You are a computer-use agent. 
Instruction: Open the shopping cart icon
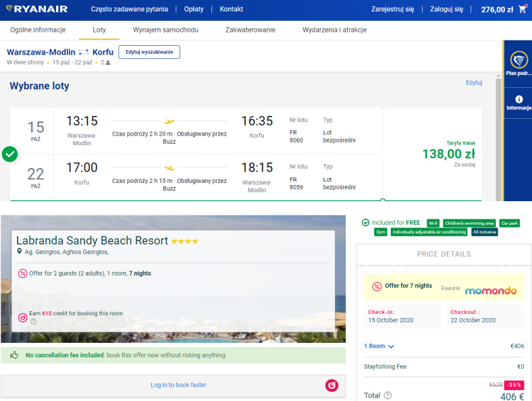pos(523,9)
